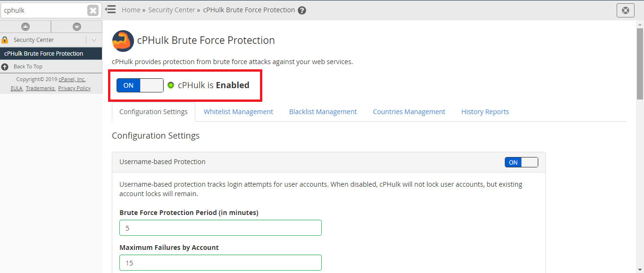
Task: Toggle the main cPHulk ON switch
Action: (x=140, y=85)
